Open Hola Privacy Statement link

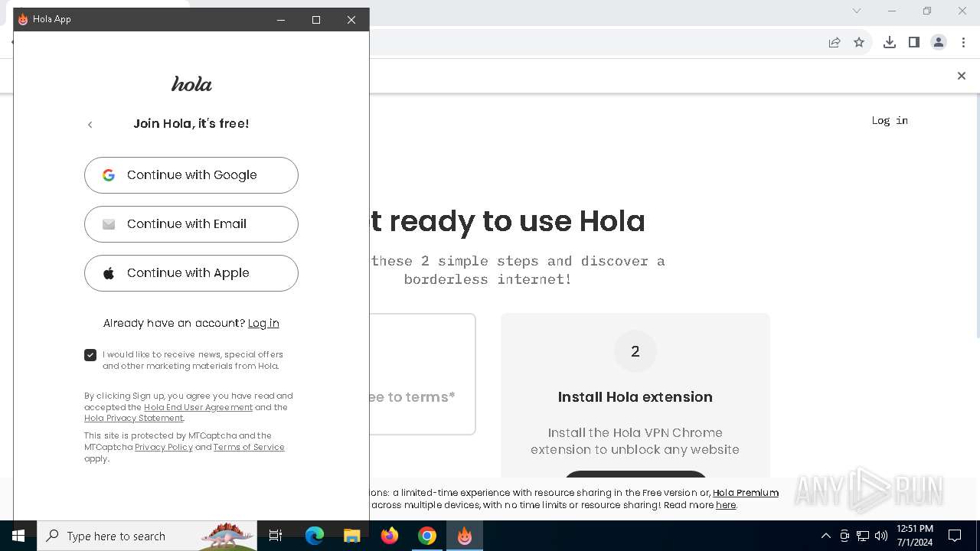click(134, 418)
